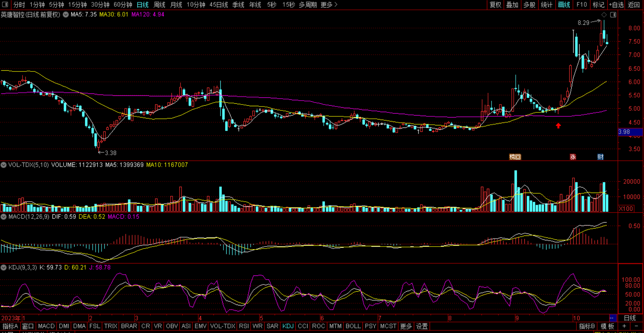Switch to 季线 quarterly chart
Screen dimensions: 644x333
(238, 5)
